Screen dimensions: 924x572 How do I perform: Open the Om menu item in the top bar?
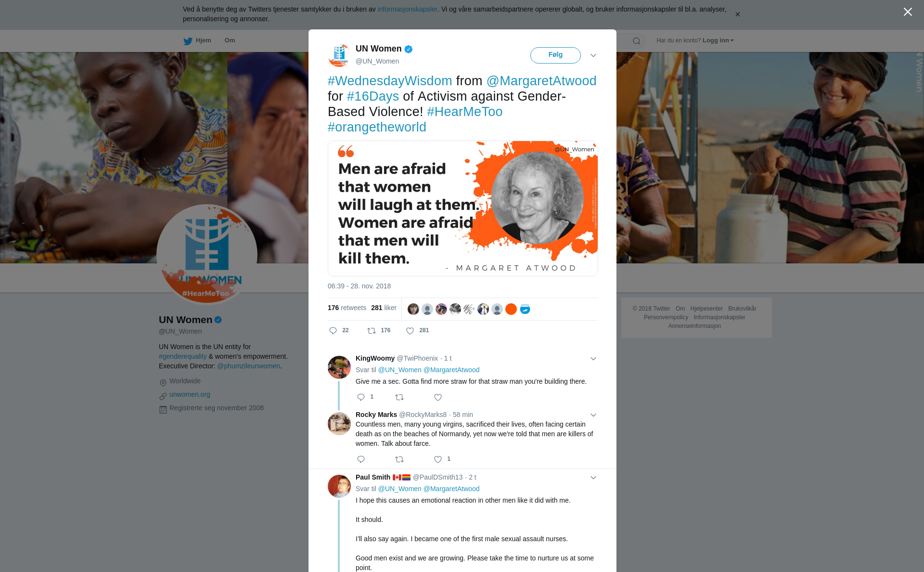pos(230,40)
